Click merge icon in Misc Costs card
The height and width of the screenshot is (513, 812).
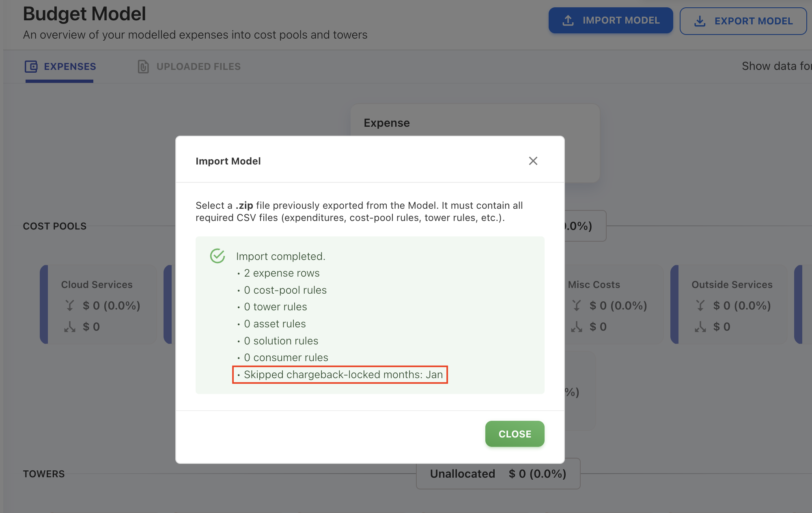(x=577, y=305)
